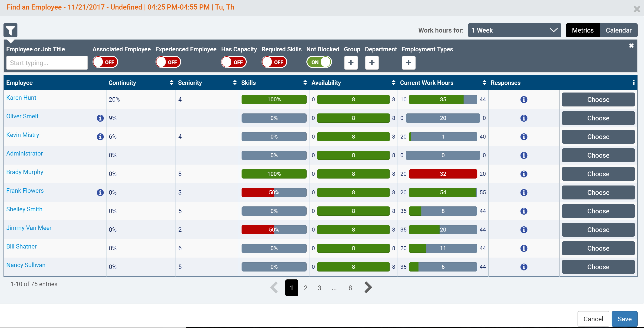
Task: Open Frank Flowers employee link
Action: 25,191
